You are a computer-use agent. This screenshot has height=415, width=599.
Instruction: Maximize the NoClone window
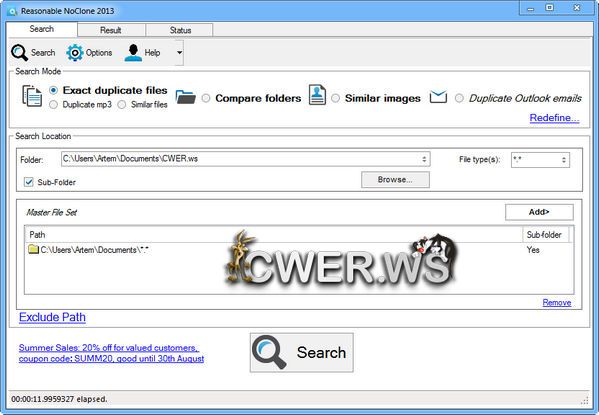coord(549,8)
